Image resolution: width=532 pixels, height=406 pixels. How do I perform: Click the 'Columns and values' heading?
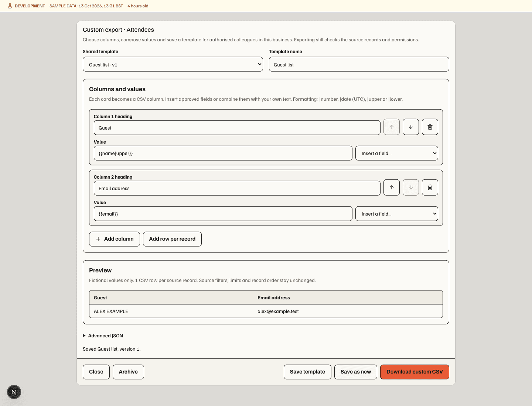tap(117, 89)
